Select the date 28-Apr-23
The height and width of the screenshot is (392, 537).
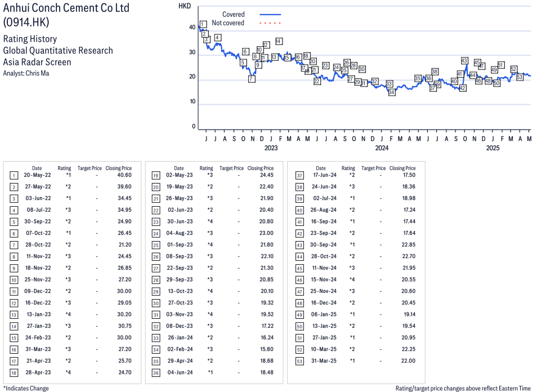coord(38,372)
